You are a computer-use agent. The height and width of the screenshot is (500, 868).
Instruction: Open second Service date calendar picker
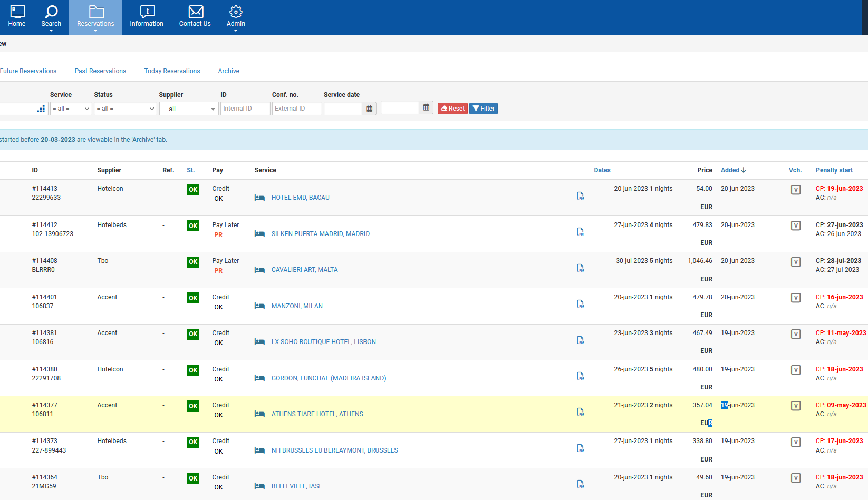tap(426, 107)
